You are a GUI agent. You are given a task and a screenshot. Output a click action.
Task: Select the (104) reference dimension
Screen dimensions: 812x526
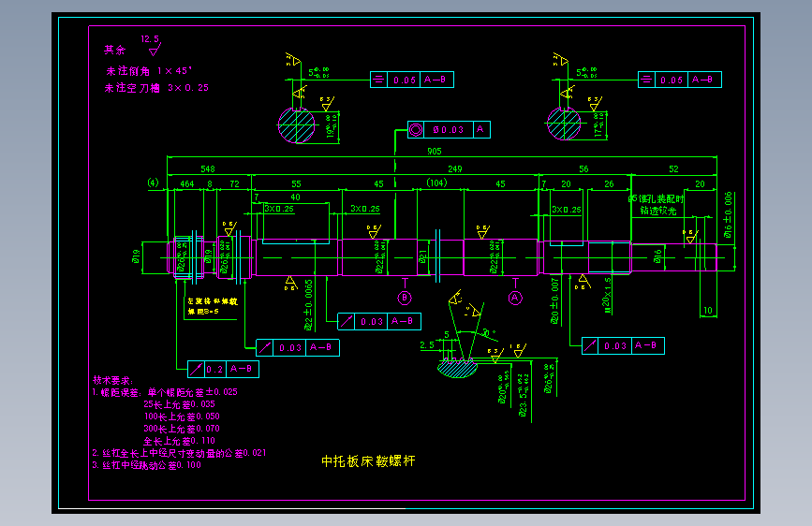click(x=436, y=183)
